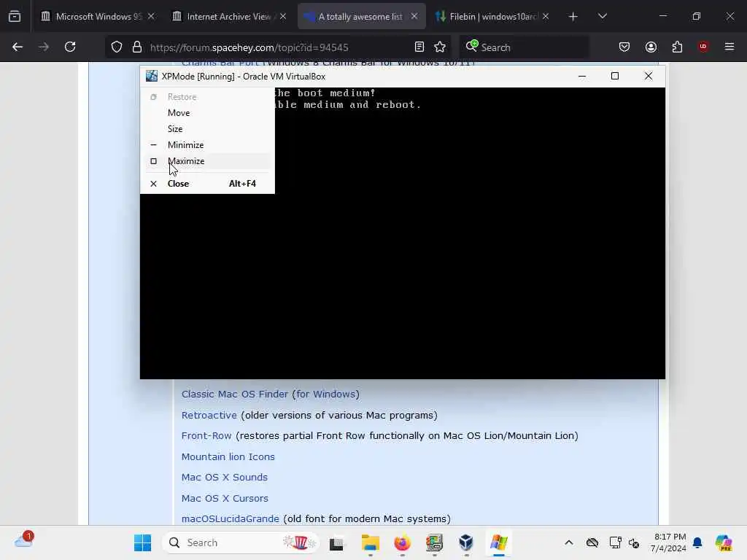Click the browser Search field
This screenshot has height=560, width=747.
pyautogui.click(x=524, y=47)
